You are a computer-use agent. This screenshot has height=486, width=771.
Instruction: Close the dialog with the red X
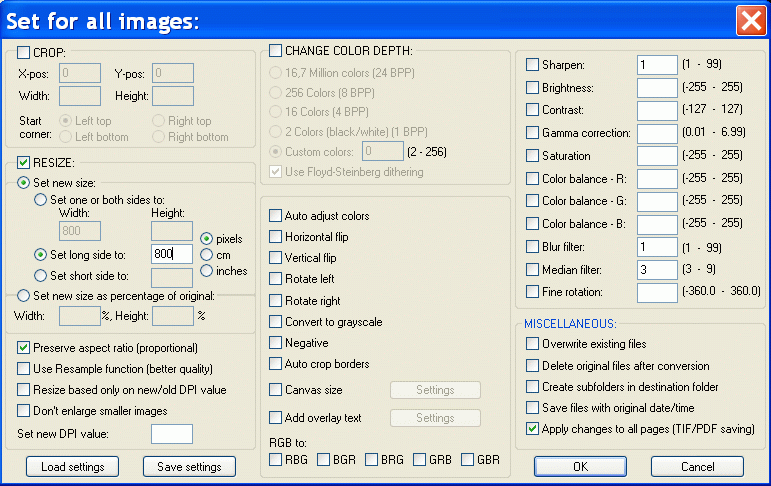coord(750,20)
